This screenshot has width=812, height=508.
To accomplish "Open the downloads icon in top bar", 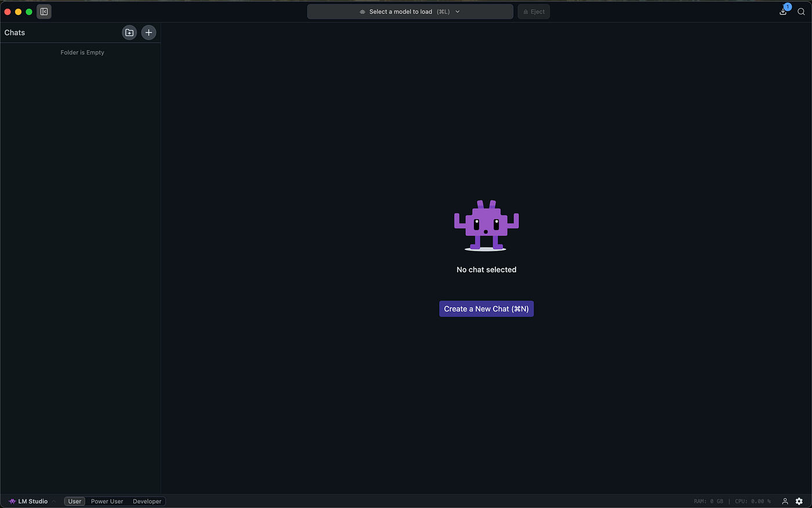I will 783,12.
